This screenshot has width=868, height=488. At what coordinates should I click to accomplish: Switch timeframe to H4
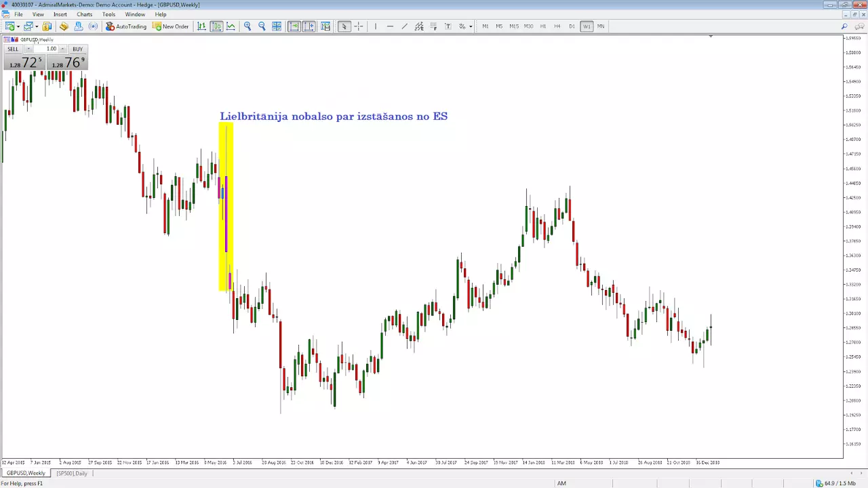point(557,26)
